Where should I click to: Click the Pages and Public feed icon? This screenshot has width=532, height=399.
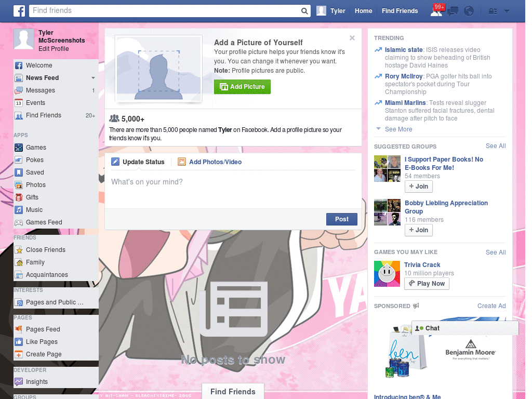tap(19, 303)
